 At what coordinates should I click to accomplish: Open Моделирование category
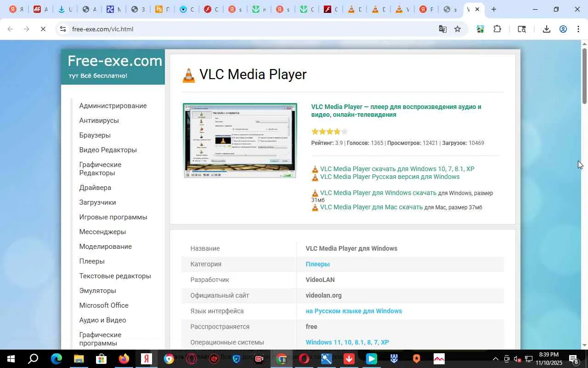point(105,247)
